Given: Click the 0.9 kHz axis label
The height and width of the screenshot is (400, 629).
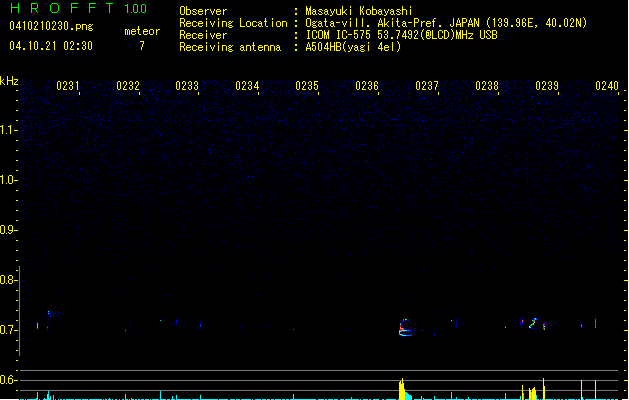Looking at the screenshot, I should coord(8,230).
